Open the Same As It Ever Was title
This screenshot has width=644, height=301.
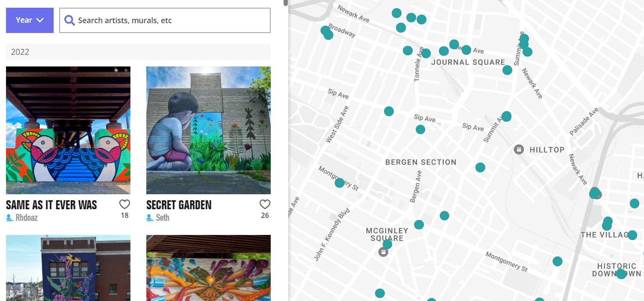[x=51, y=205]
